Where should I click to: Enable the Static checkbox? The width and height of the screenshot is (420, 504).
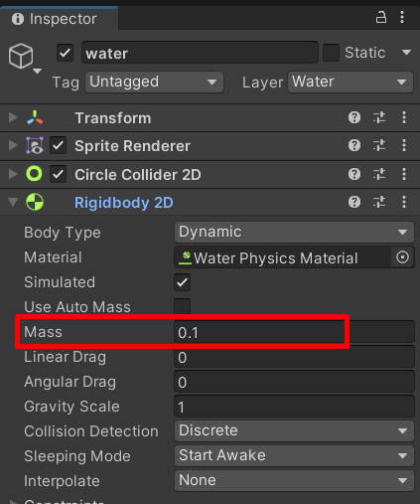coord(331,53)
